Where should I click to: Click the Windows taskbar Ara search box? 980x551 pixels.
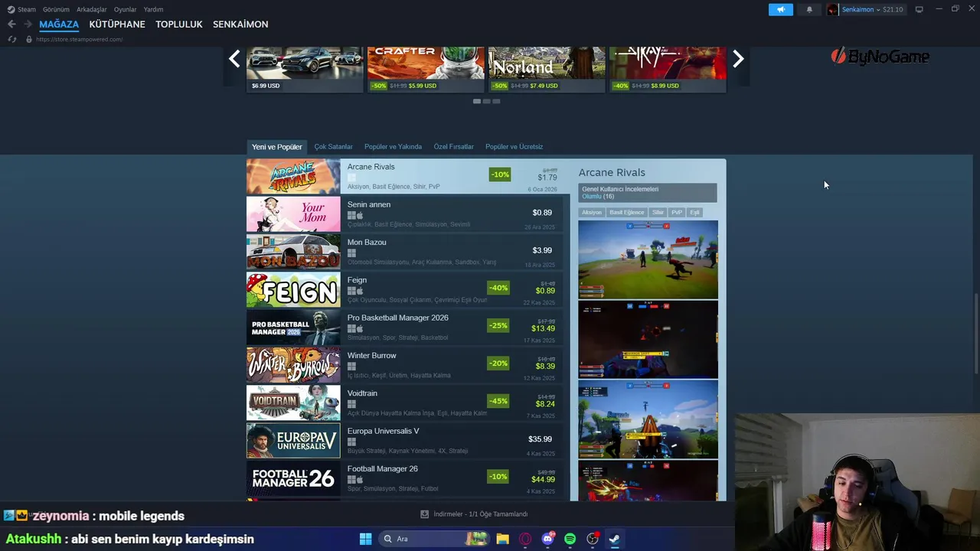tap(434, 539)
